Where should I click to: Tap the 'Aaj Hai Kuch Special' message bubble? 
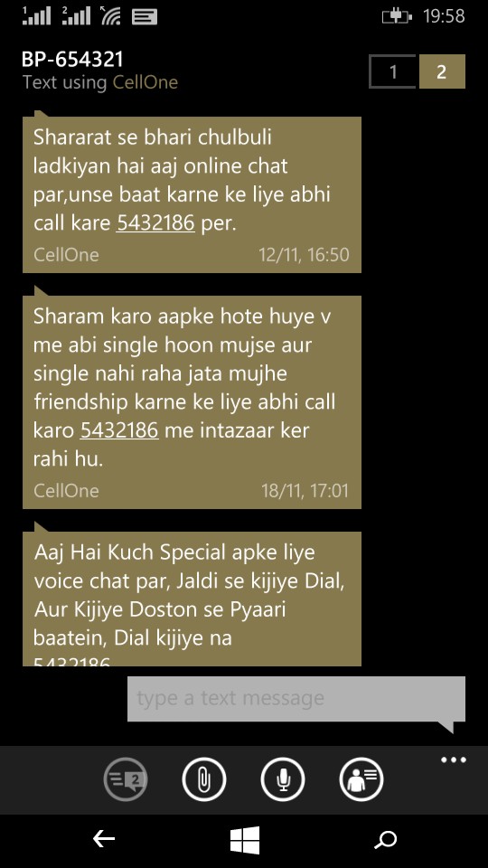point(192,599)
